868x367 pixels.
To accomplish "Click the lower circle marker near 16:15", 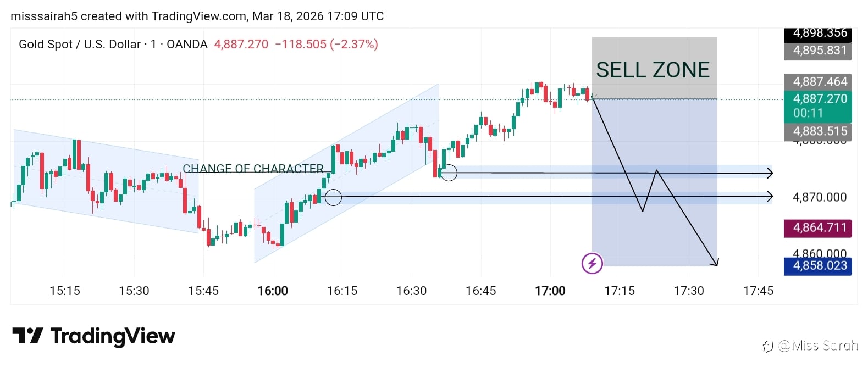I will [333, 197].
